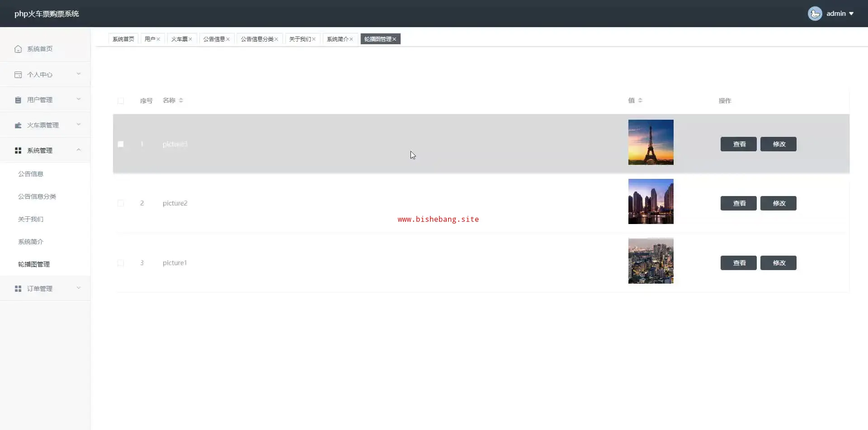Screen dimensions: 868x430
Task: Click the picture1 name cell
Action: [175, 263]
